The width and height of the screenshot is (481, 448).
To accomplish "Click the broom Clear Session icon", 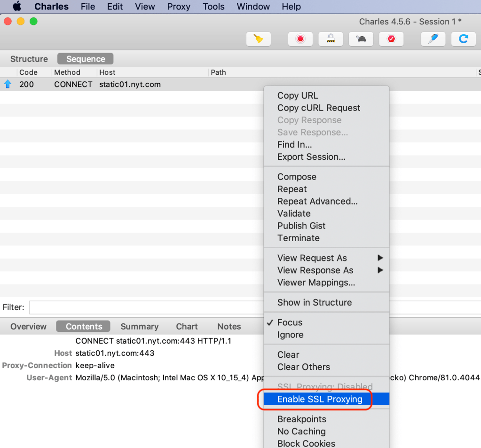I will 258,39.
